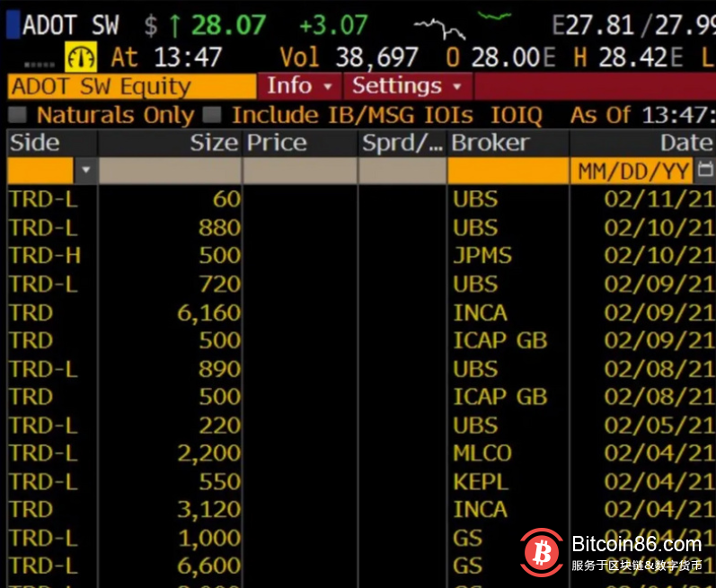Open the Settings dropdown menu
This screenshot has width=716, height=588.
coord(407,86)
